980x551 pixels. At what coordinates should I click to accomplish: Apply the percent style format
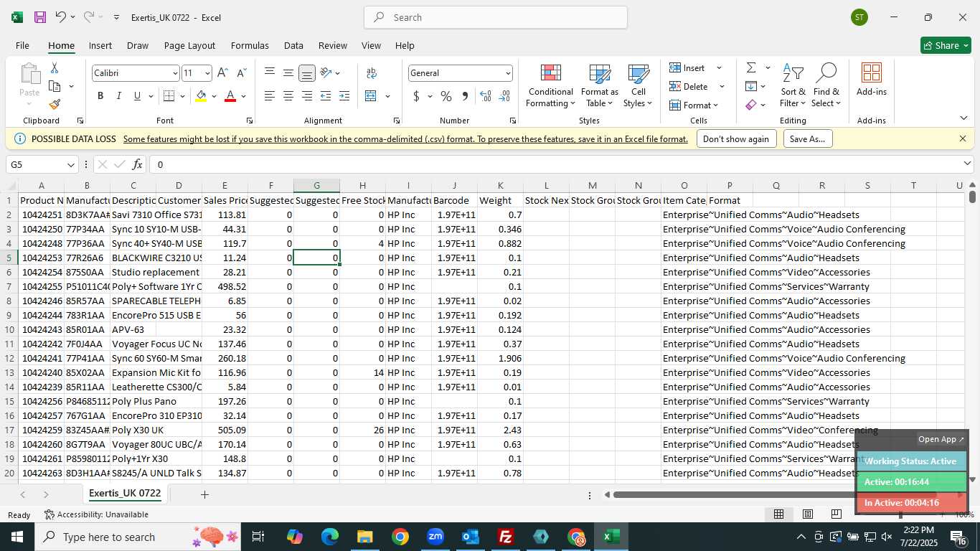(446, 96)
